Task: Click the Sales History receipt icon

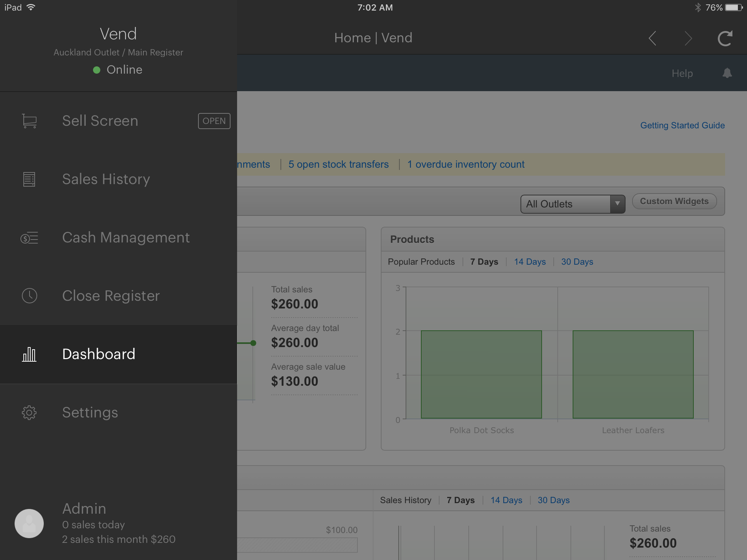Action: (29, 179)
